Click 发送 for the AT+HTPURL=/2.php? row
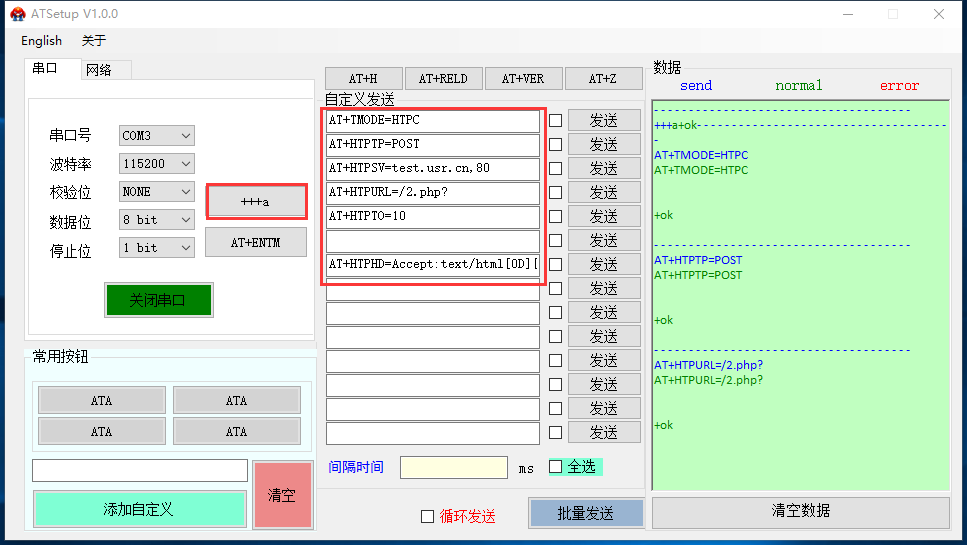 (603, 193)
